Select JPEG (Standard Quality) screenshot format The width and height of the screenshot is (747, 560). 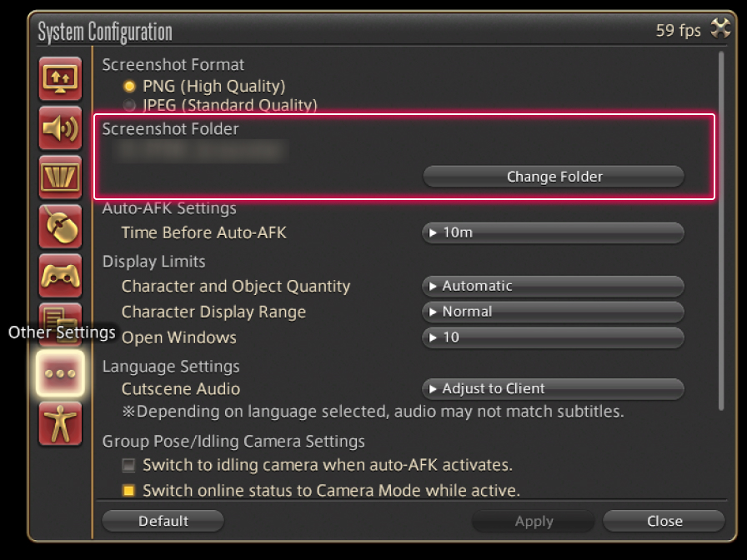pyautogui.click(x=129, y=105)
